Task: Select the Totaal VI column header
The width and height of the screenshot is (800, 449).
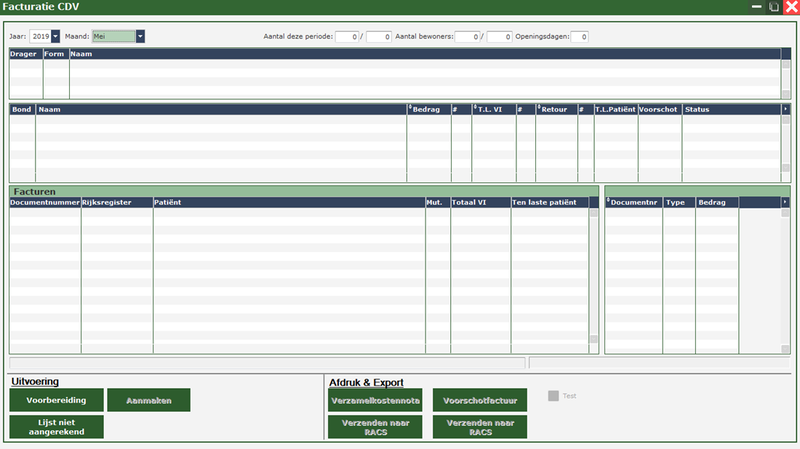Action: click(x=480, y=202)
